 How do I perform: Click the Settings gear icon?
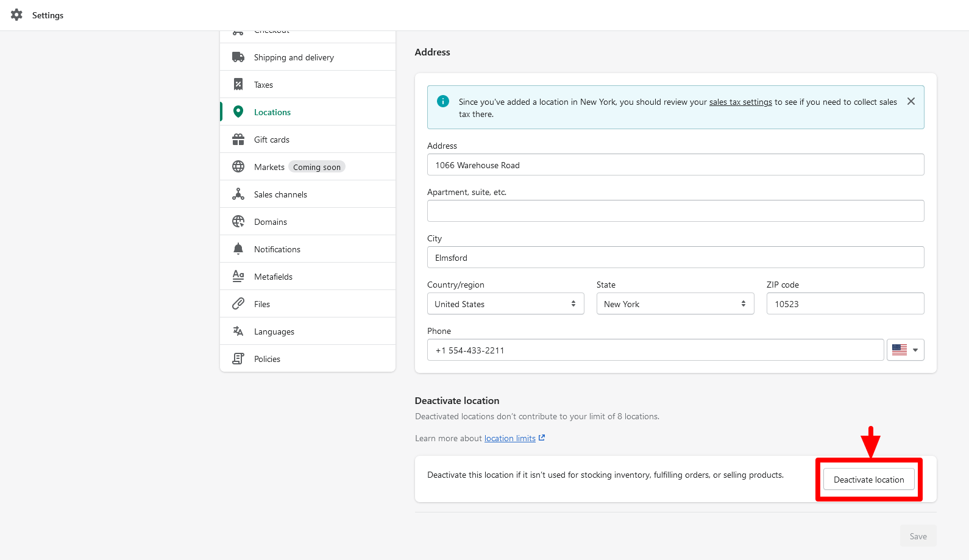16,15
